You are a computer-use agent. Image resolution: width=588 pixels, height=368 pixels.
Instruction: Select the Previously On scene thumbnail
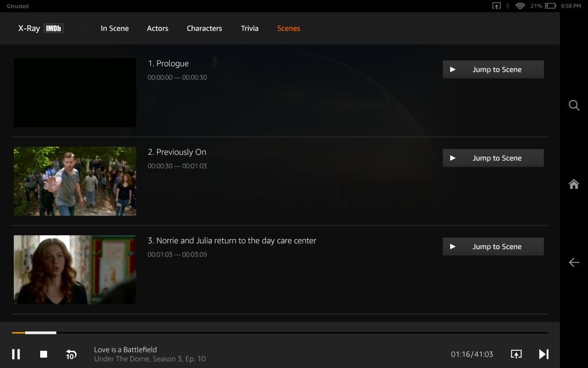[75, 181]
